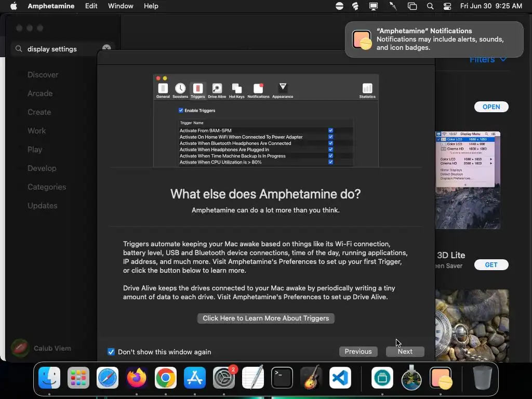Open the macOS installer icon in Dock

(x=411, y=378)
